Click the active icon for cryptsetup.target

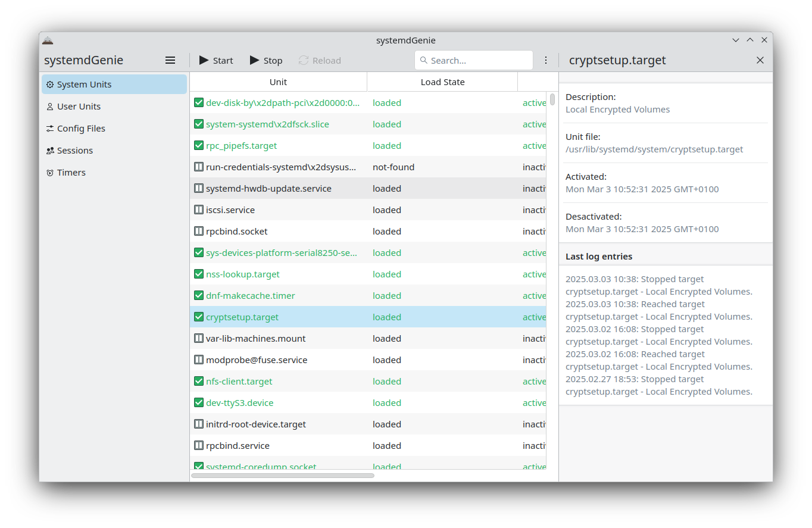199,317
